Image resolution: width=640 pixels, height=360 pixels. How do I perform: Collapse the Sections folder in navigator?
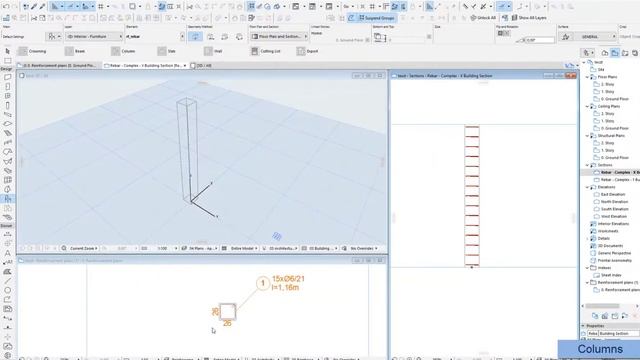(x=587, y=165)
